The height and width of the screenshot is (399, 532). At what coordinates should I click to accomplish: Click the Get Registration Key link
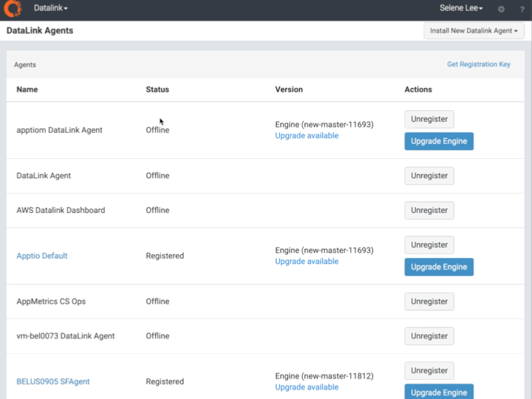[x=478, y=64]
